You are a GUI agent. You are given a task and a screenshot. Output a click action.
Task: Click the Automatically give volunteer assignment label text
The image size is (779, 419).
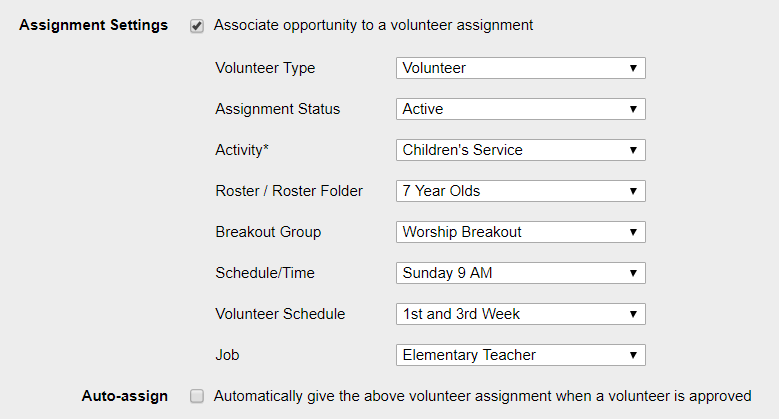[482, 396]
